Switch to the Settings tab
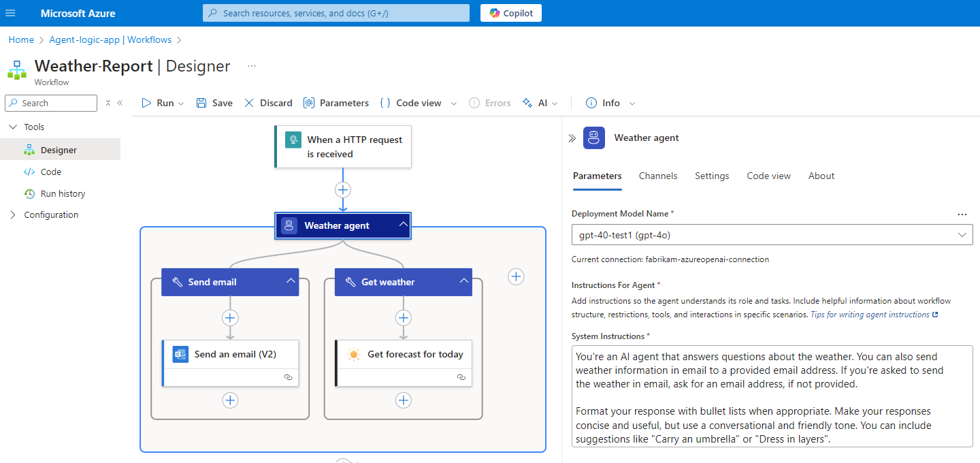Screen dimensions: 980x463 click(x=712, y=176)
